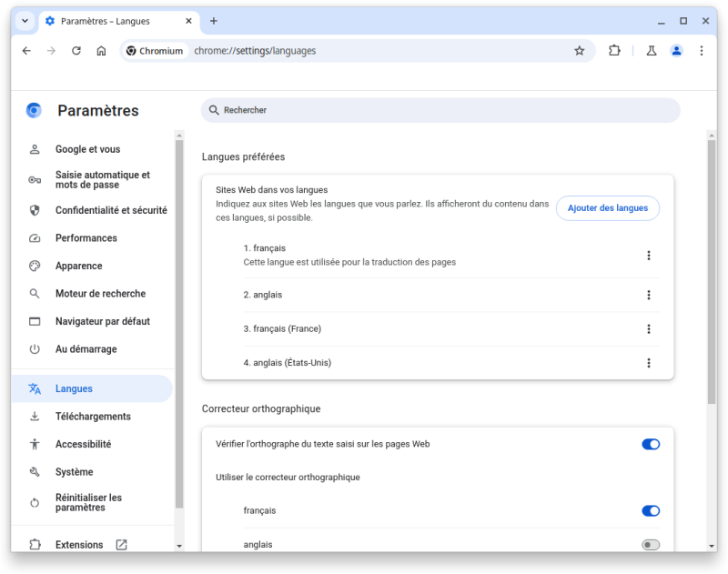Image resolution: width=728 pixels, height=574 pixels.
Task: Bookmark this page with the star icon
Action: tap(579, 51)
